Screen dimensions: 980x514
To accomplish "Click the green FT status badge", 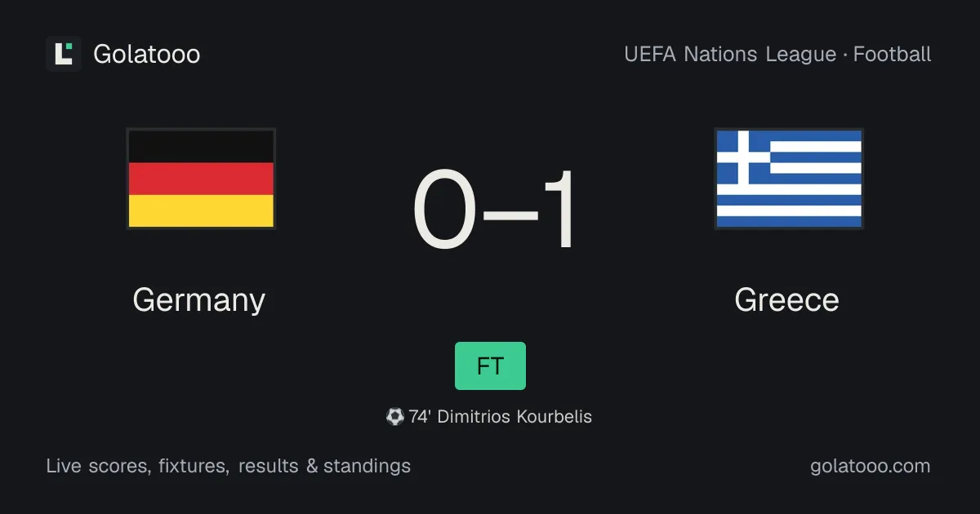I will point(490,366).
